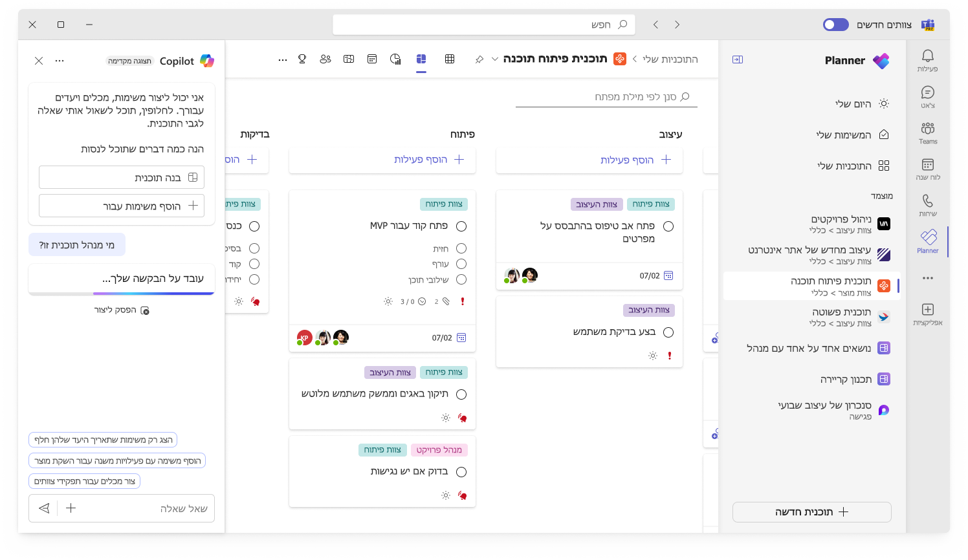The height and width of the screenshot is (560, 968).
Task: Click attachment paperclip on MVP task card
Action: (x=446, y=301)
